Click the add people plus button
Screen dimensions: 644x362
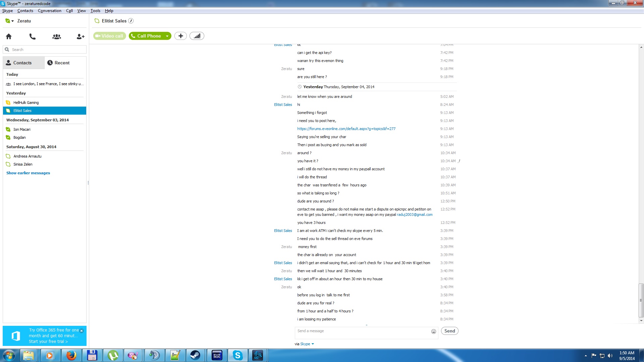click(x=180, y=36)
